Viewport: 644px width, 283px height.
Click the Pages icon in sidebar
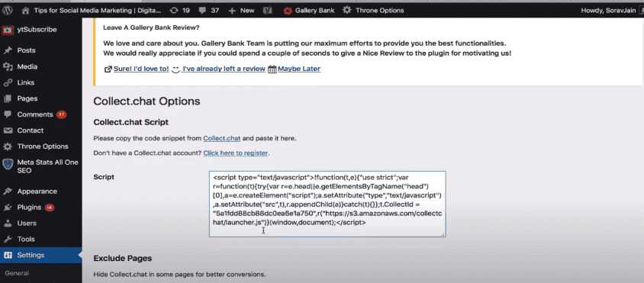pyautogui.click(x=8, y=98)
